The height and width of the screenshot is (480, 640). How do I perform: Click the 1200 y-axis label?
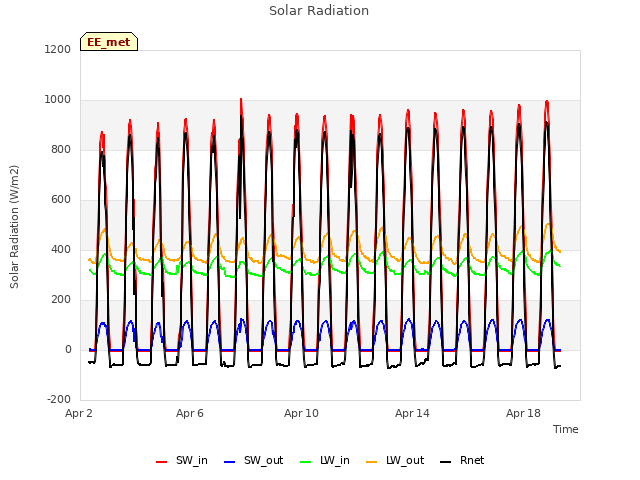pos(58,49)
